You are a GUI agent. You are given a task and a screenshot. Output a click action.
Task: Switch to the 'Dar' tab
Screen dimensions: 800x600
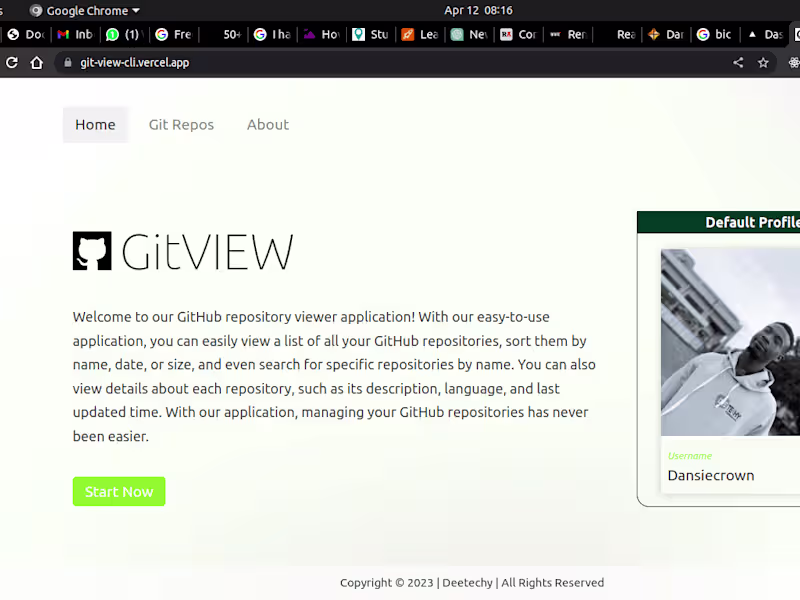(666, 34)
